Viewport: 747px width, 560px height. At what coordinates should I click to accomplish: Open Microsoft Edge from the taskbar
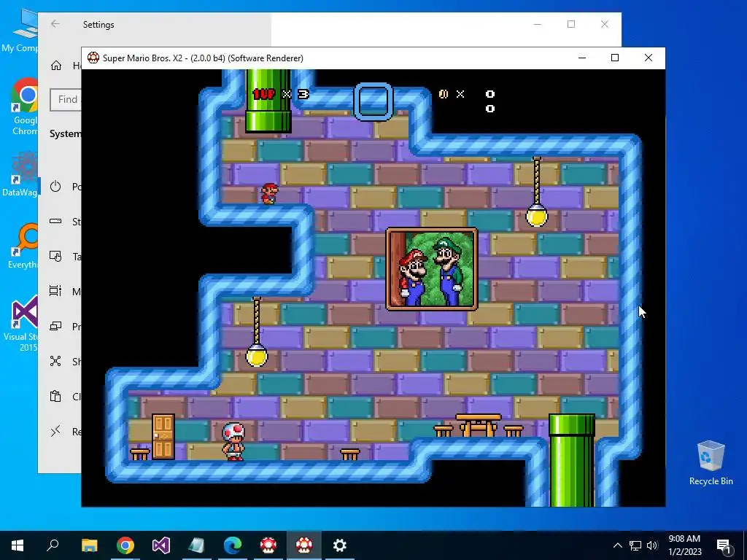click(x=233, y=545)
